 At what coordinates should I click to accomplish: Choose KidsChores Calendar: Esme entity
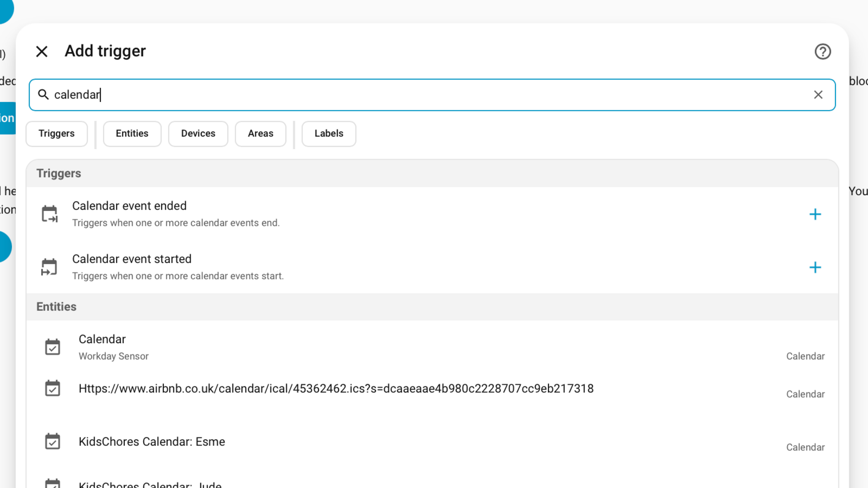(432, 442)
